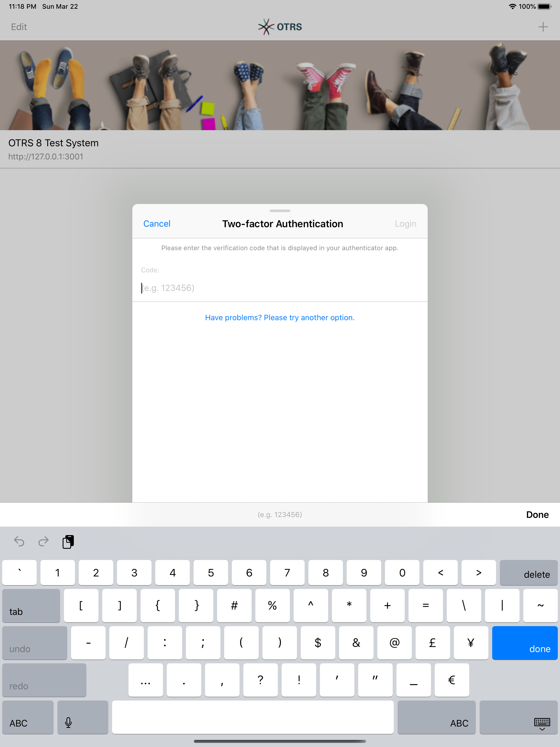The image size is (560, 747).
Task: Tap the 9 key
Action: pos(364,573)
